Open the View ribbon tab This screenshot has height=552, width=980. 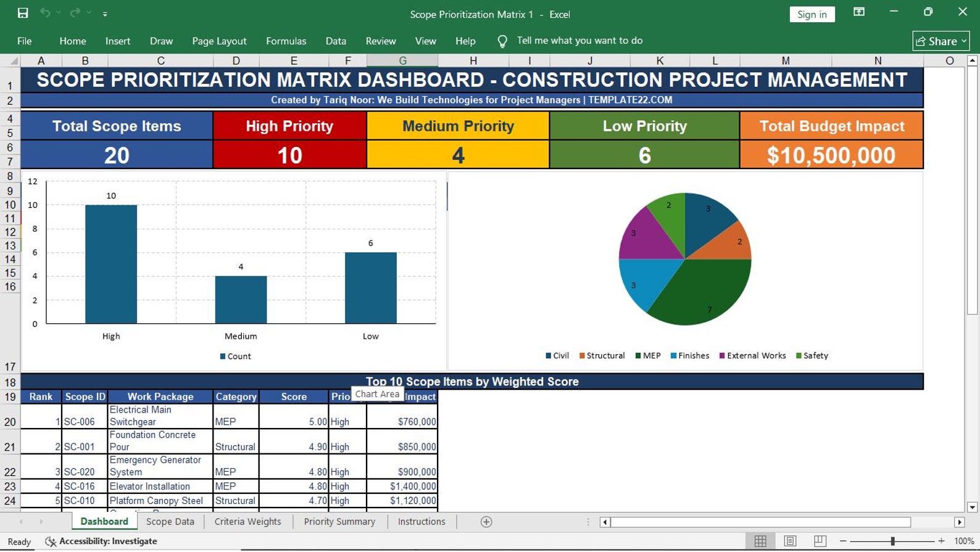[425, 41]
